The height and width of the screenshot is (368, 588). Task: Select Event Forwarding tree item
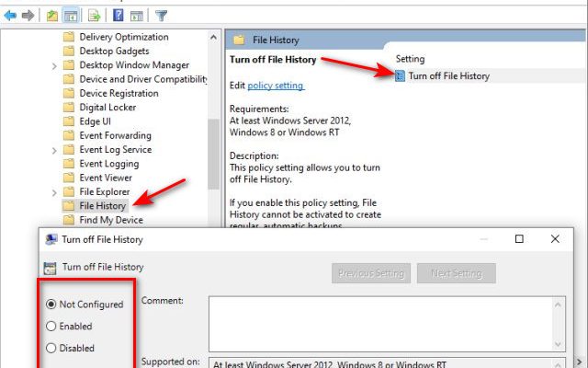pyautogui.click(x=116, y=135)
